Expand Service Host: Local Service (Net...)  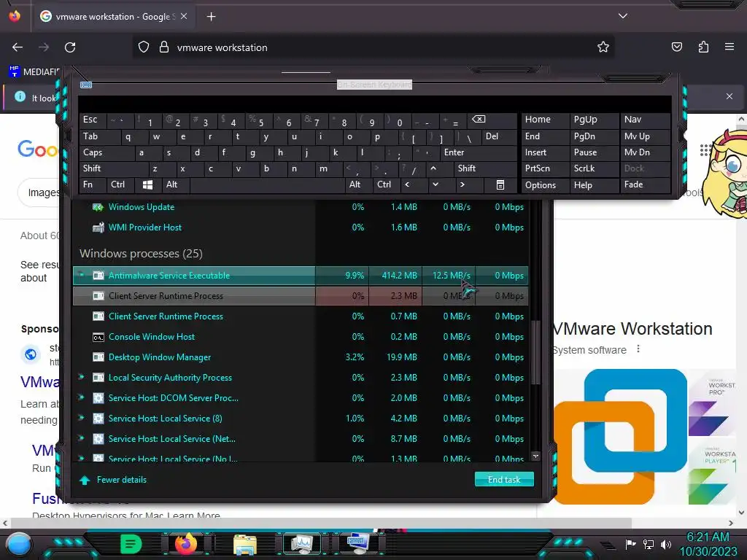point(81,438)
